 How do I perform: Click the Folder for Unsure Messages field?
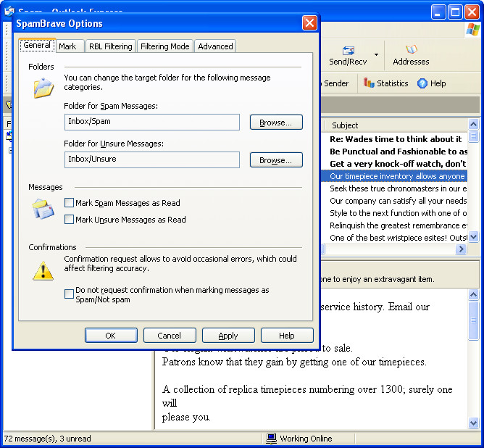coord(151,159)
